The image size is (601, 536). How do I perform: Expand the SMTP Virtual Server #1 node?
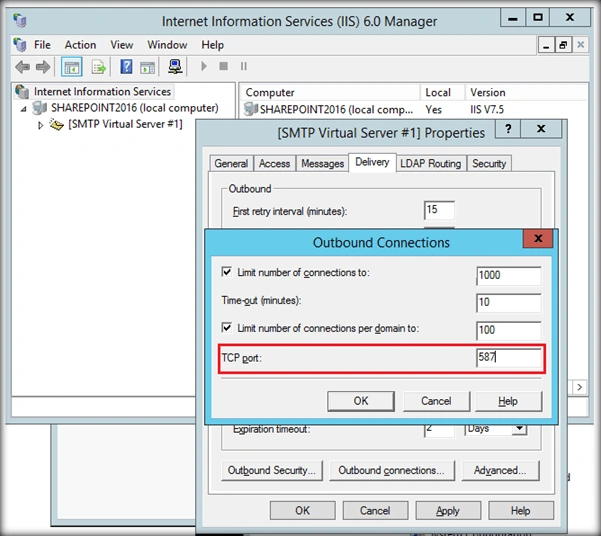[40, 125]
